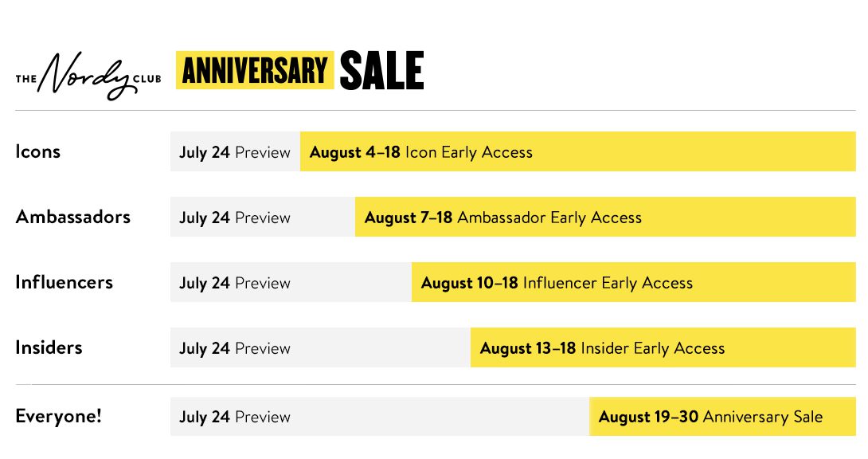
Task: Select the Insiders row label
Action: pos(49,347)
